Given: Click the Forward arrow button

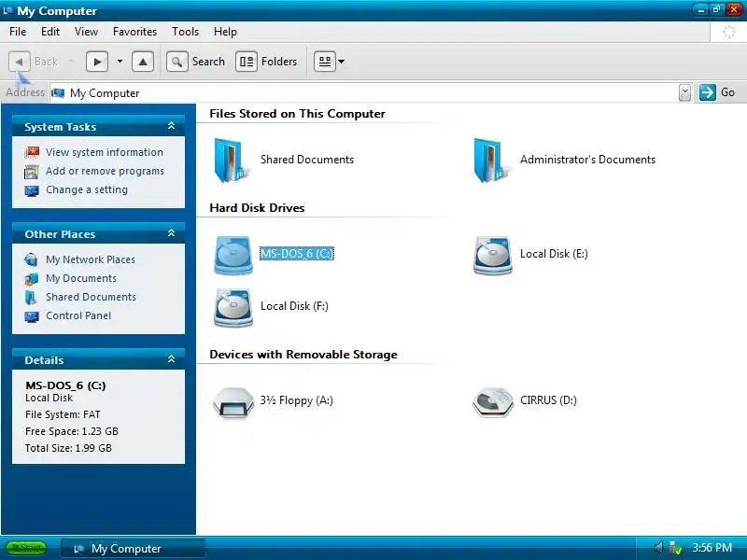Looking at the screenshot, I should click(97, 62).
